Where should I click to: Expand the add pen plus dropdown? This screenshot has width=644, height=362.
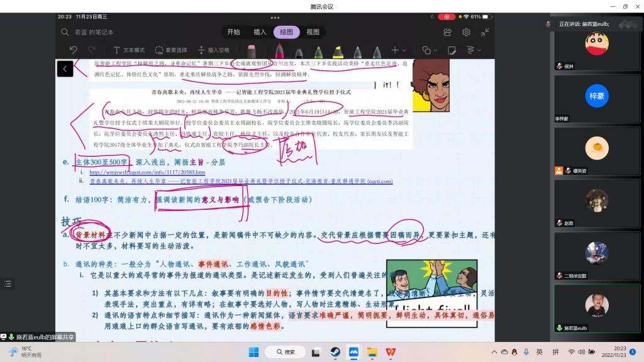(x=398, y=50)
